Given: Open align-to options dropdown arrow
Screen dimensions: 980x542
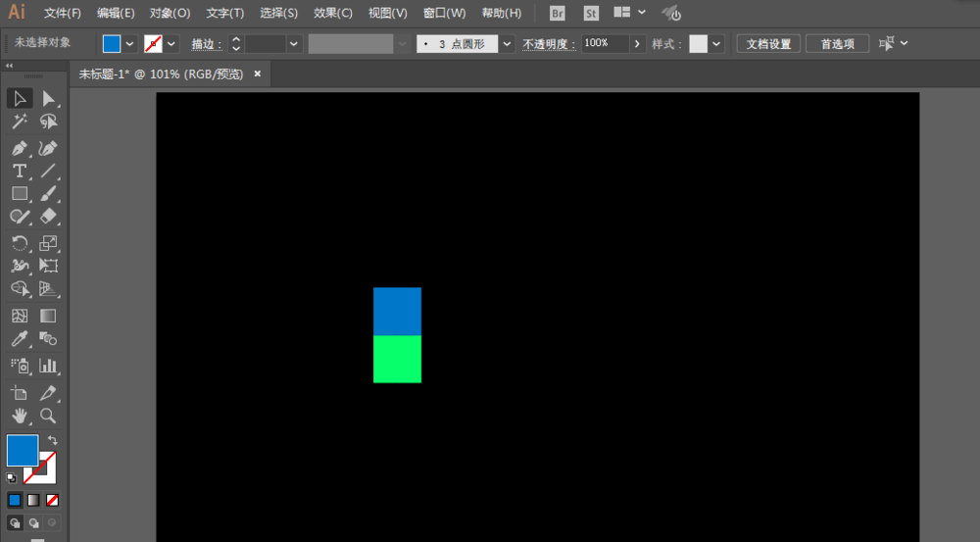Looking at the screenshot, I should tap(904, 43).
